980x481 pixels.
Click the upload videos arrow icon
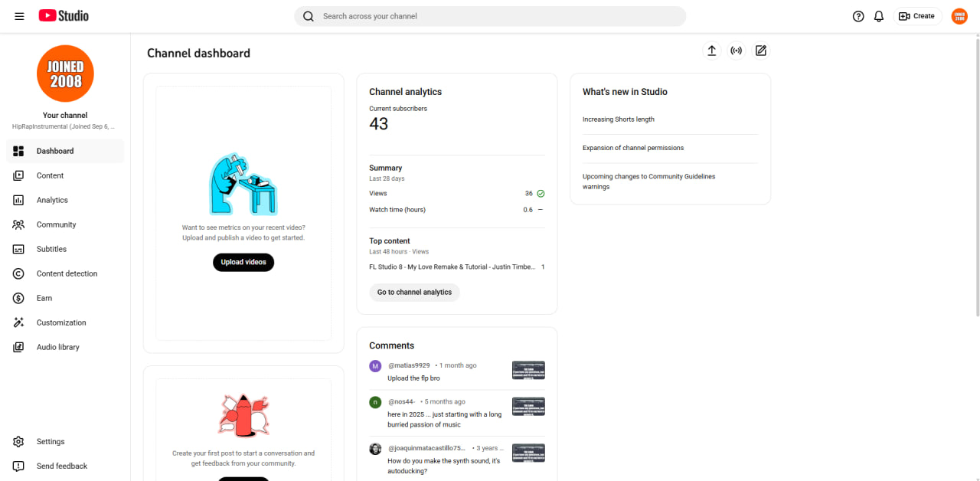tap(712, 51)
